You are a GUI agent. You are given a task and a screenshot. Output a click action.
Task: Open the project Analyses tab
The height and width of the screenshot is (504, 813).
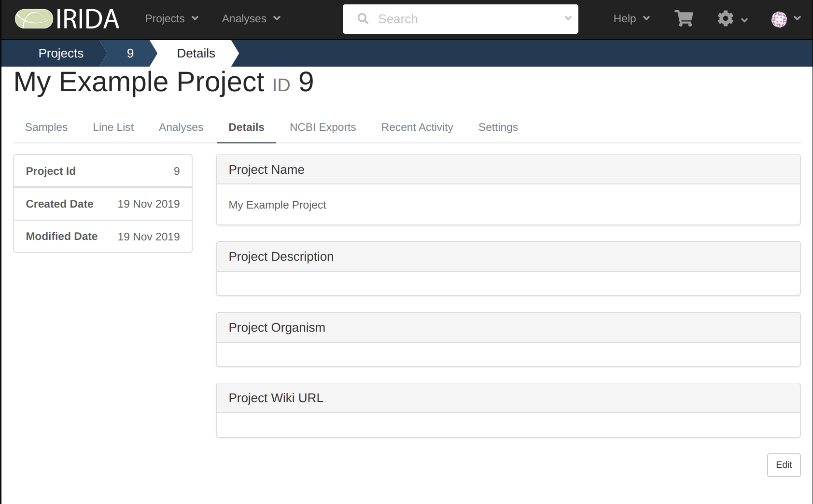[x=181, y=127]
